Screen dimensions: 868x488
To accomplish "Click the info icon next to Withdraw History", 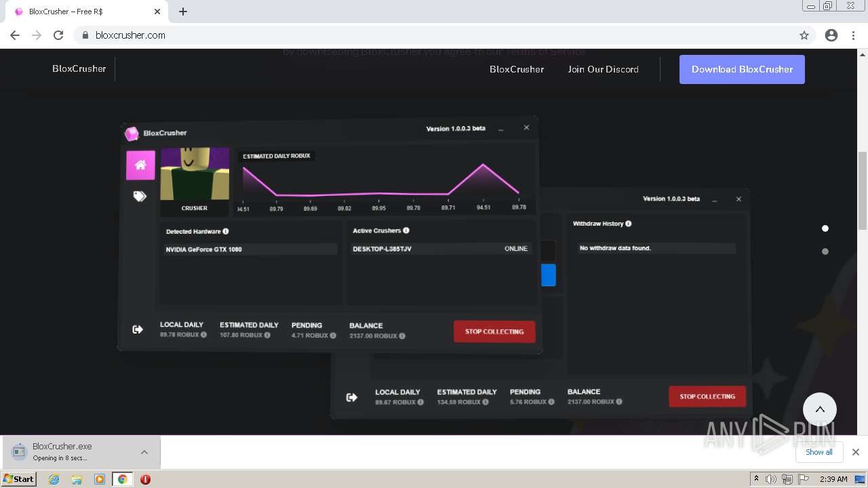I will tap(629, 224).
